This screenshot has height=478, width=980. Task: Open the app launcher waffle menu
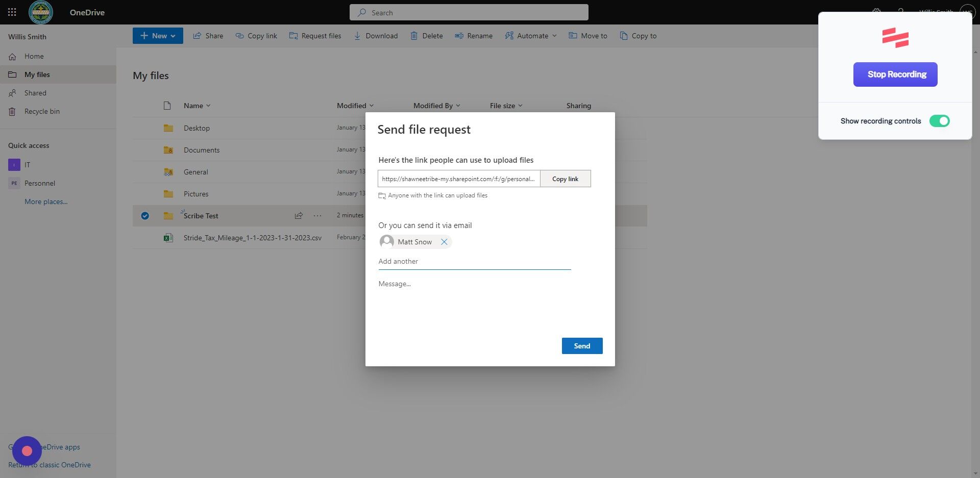click(x=12, y=12)
